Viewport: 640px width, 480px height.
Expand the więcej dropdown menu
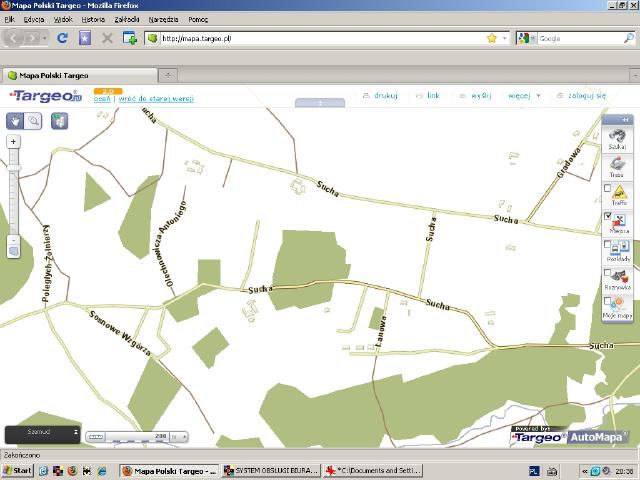point(524,96)
